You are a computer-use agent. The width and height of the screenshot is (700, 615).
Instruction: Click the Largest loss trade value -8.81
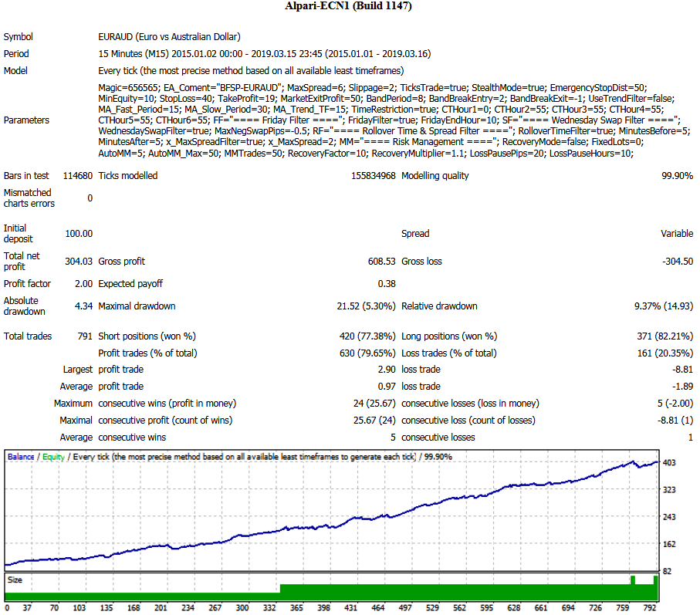coord(682,369)
